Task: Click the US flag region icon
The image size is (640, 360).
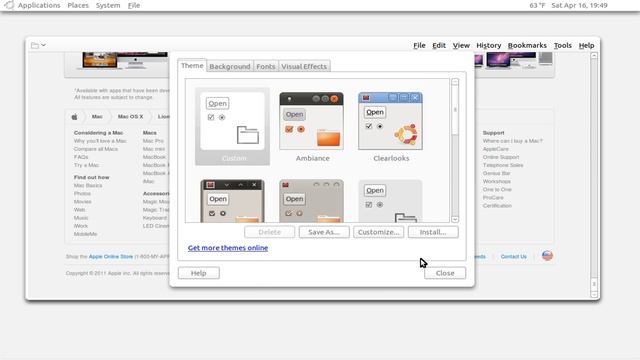Action: pos(547,256)
